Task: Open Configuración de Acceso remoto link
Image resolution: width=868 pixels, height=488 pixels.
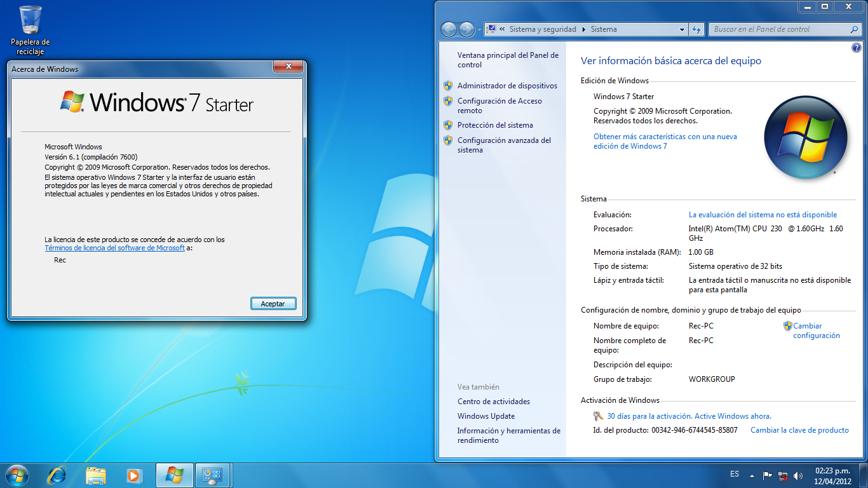Action: click(x=499, y=105)
